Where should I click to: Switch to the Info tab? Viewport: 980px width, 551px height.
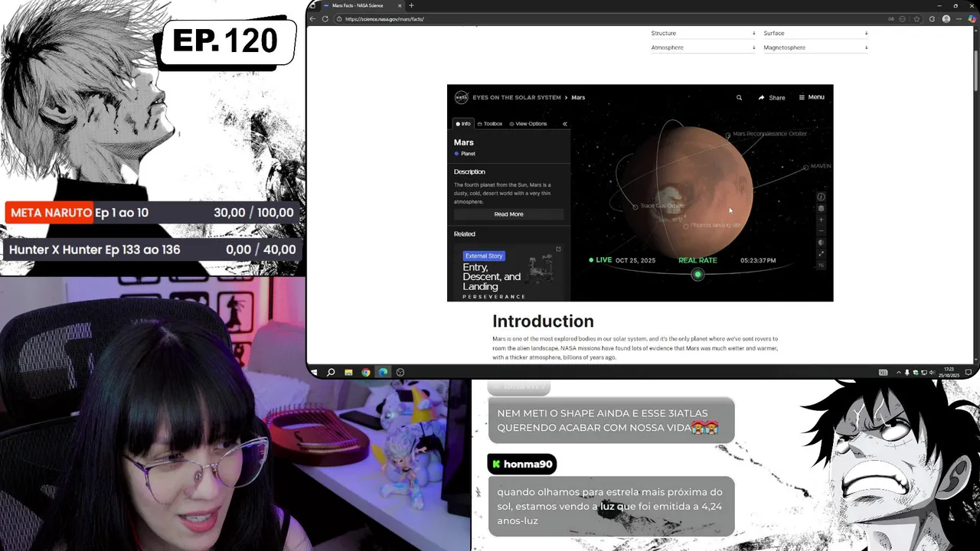[x=463, y=123]
